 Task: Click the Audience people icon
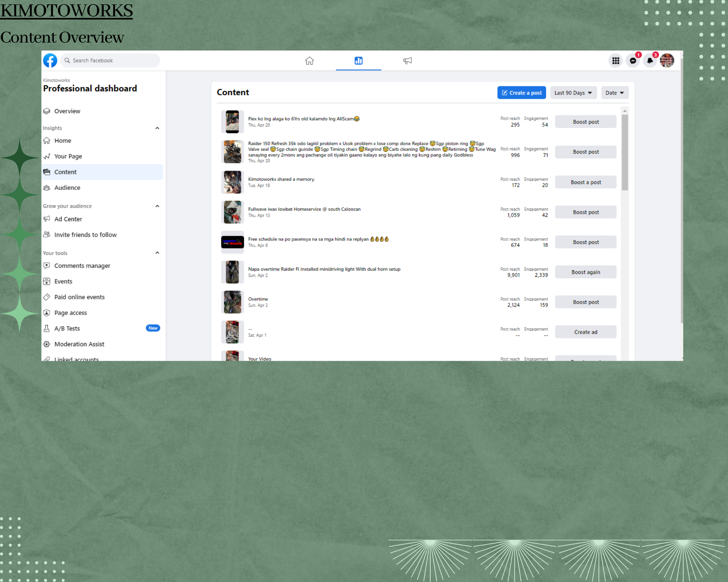click(x=47, y=188)
